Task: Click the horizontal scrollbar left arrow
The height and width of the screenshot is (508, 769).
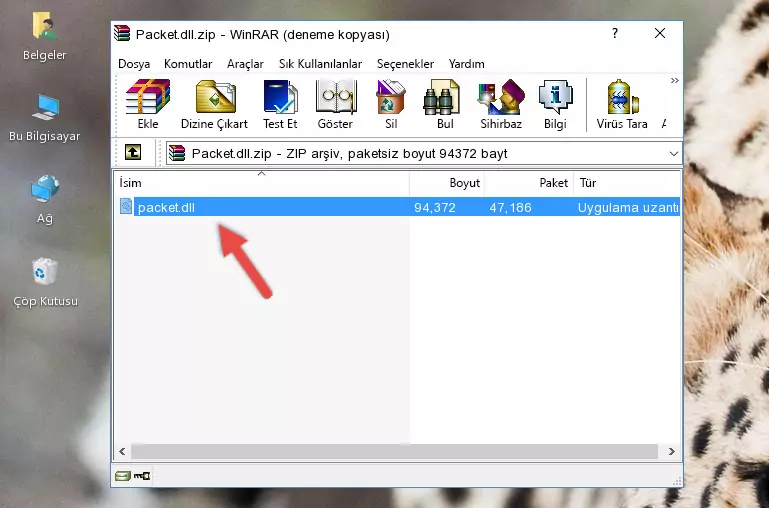Action: 122,451
